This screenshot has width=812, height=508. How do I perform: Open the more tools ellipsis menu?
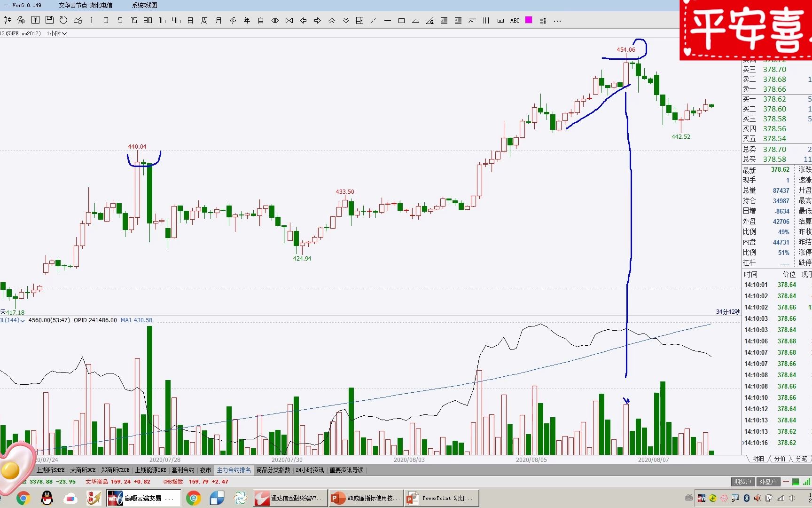(557, 20)
